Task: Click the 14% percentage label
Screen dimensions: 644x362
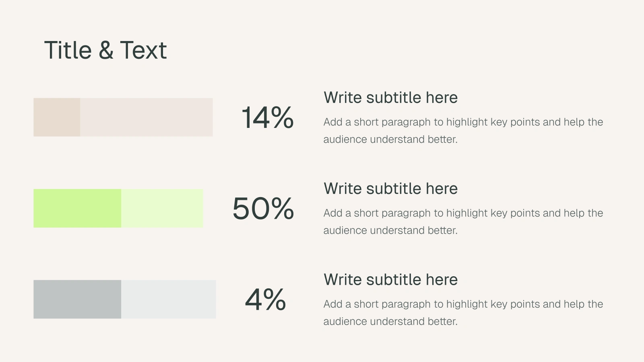Action: click(x=267, y=118)
